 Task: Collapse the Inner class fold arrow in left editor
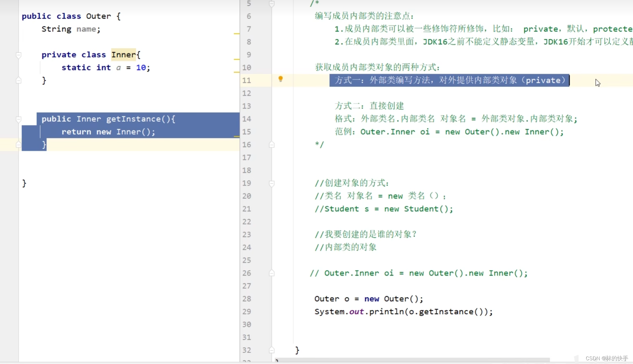coord(19,55)
